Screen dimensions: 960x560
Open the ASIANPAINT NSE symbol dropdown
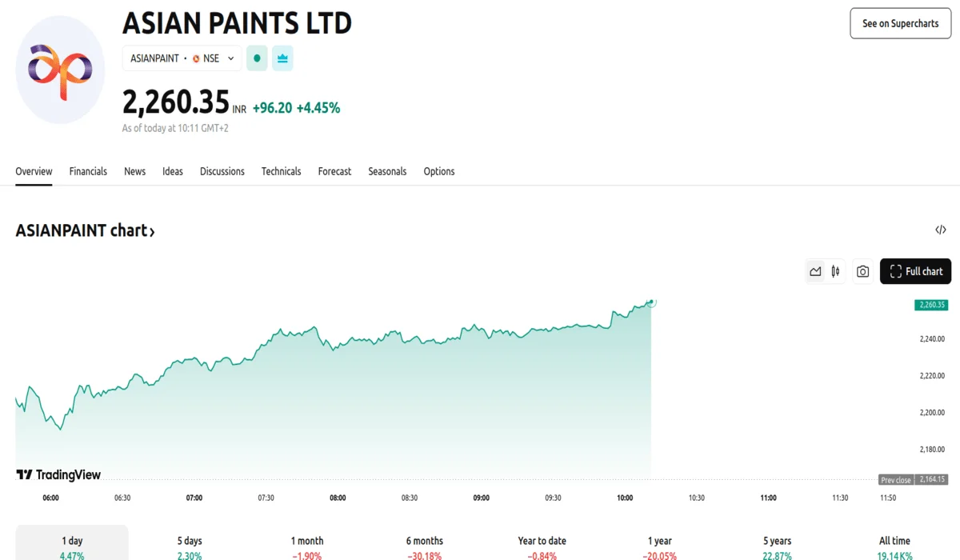point(181,58)
